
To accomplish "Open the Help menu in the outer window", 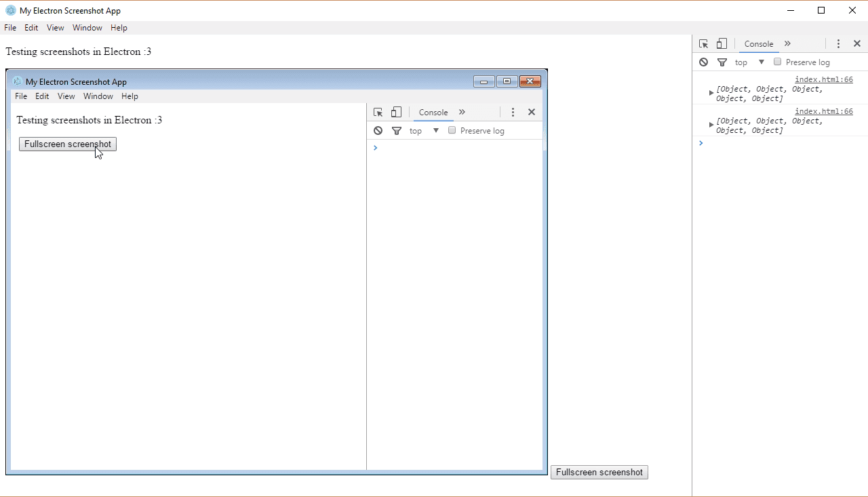I will tap(119, 28).
